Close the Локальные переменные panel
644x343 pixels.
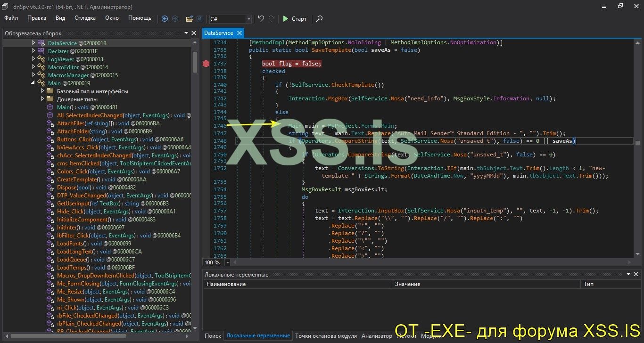click(x=636, y=274)
